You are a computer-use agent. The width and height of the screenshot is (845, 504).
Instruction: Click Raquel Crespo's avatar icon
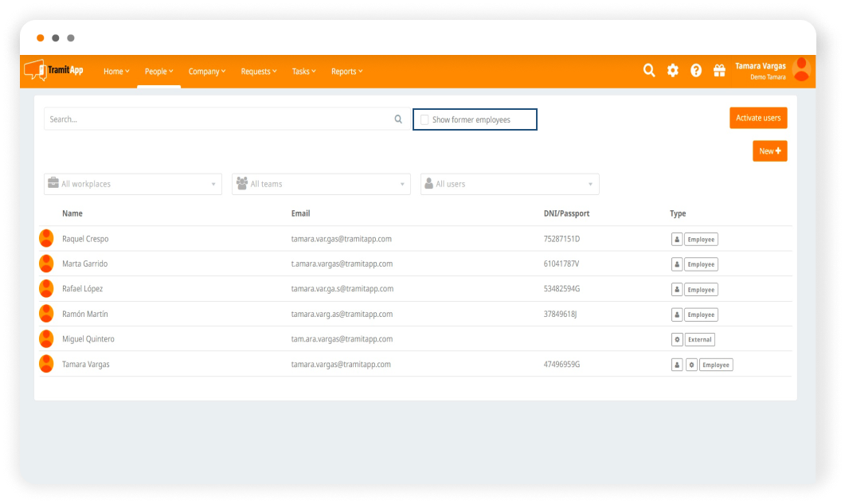(46, 239)
